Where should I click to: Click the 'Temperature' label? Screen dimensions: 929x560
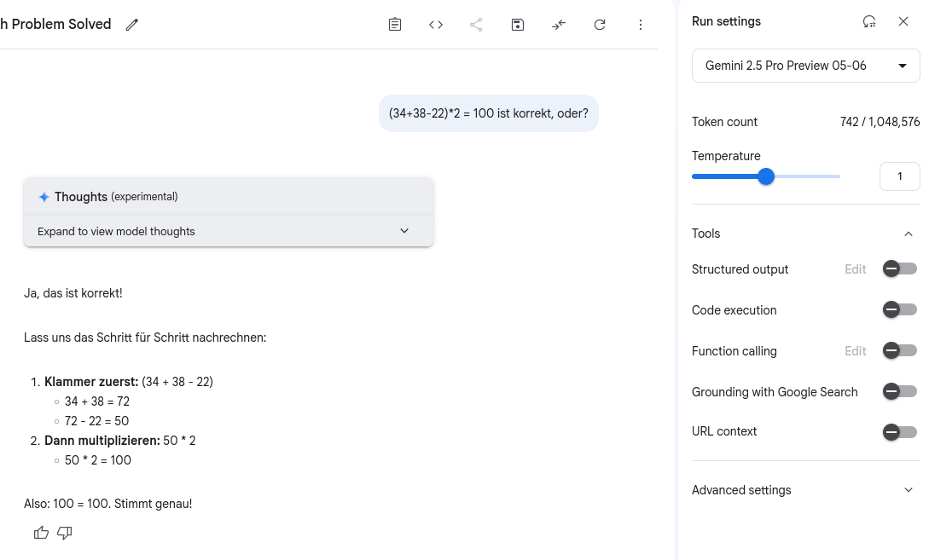pyautogui.click(x=726, y=156)
